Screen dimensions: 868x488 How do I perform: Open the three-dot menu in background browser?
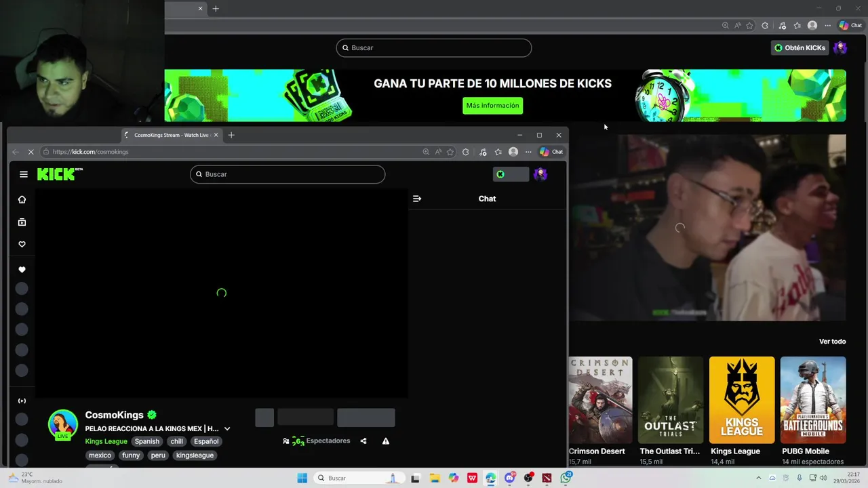[x=827, y=26]
